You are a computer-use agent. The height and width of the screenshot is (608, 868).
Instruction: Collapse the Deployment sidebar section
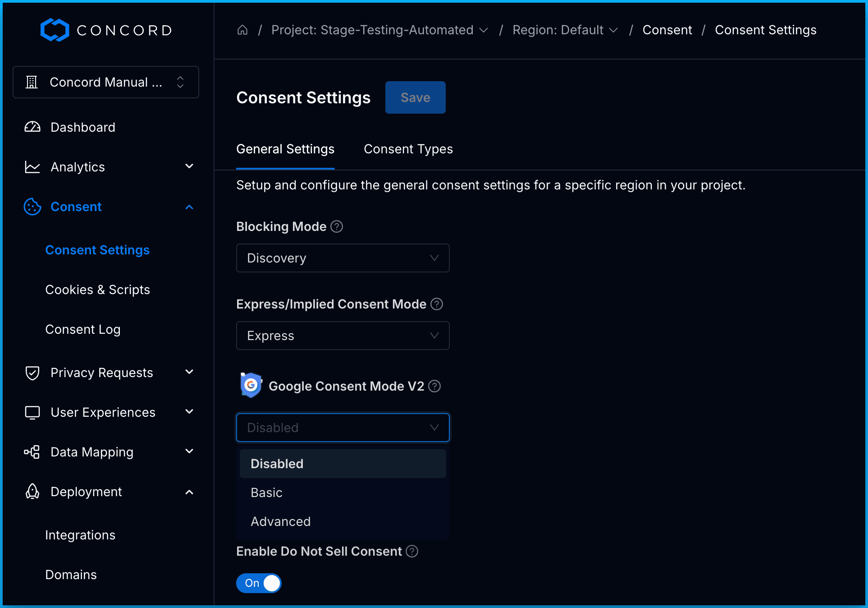click(x=189, y=492)
